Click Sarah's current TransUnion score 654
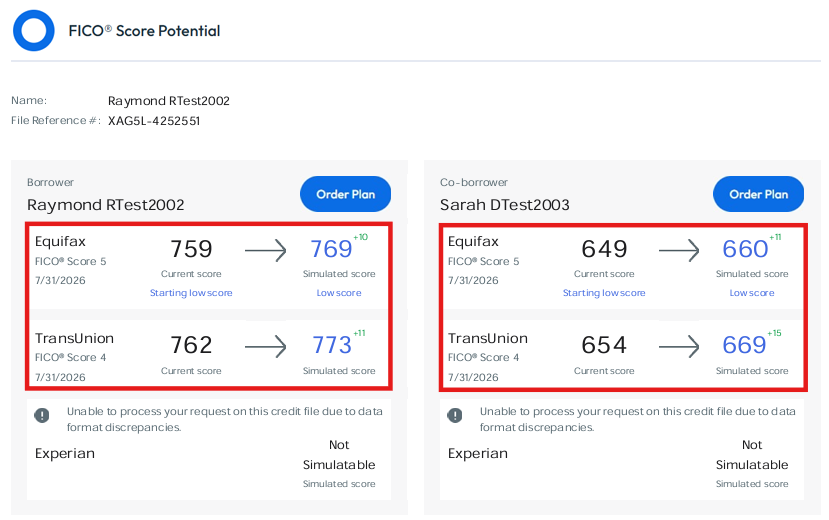The width and height of the screenshot is (829, 520). pos(604,345)
